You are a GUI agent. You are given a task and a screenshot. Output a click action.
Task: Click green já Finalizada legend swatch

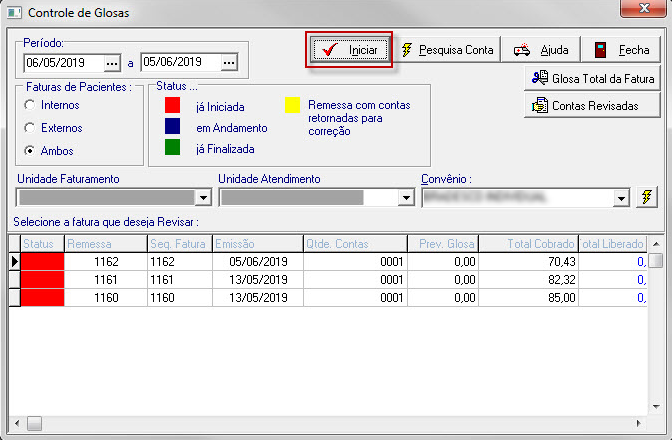coord(172,147)
